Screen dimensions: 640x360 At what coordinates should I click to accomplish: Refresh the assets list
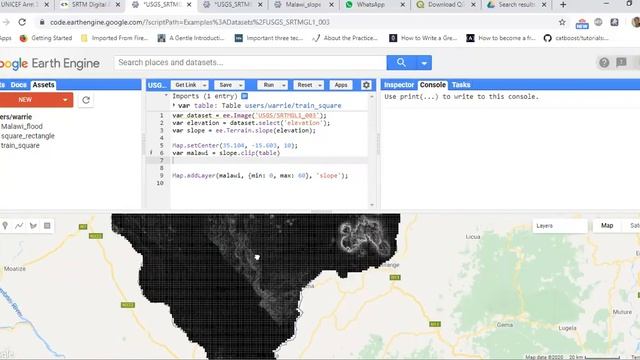click(86, 100)
